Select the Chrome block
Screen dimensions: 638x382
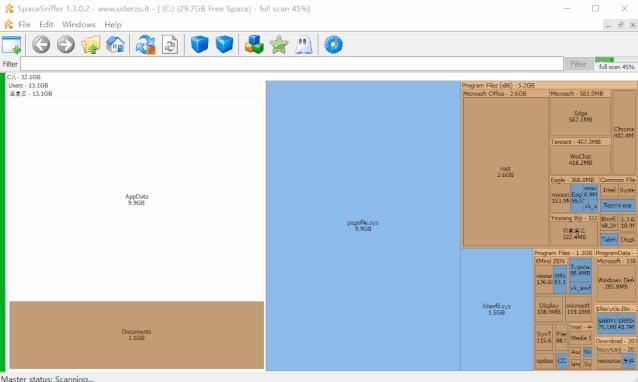(624, 132)
